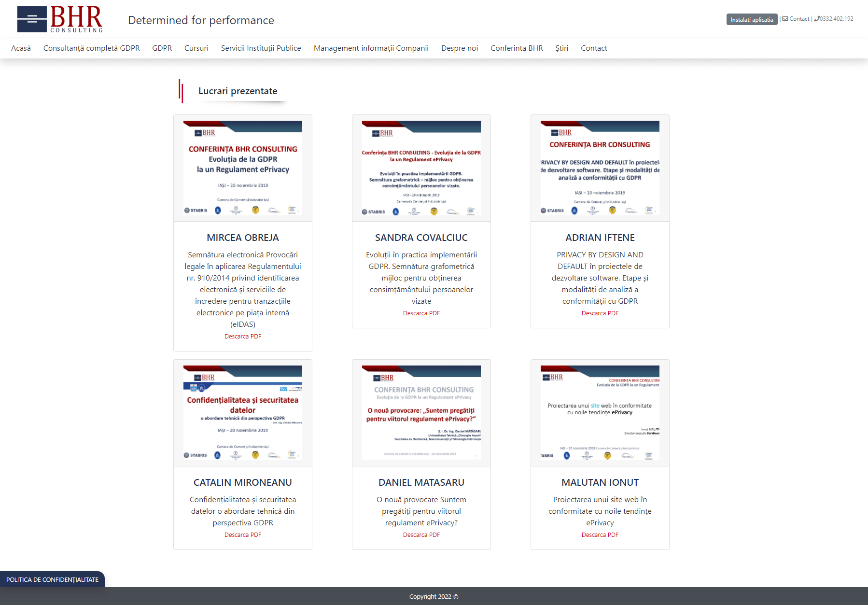Open Malutan Ionut presentation thumbnail
This screenshot has width=868, height=605.
[x=600, y=413]
